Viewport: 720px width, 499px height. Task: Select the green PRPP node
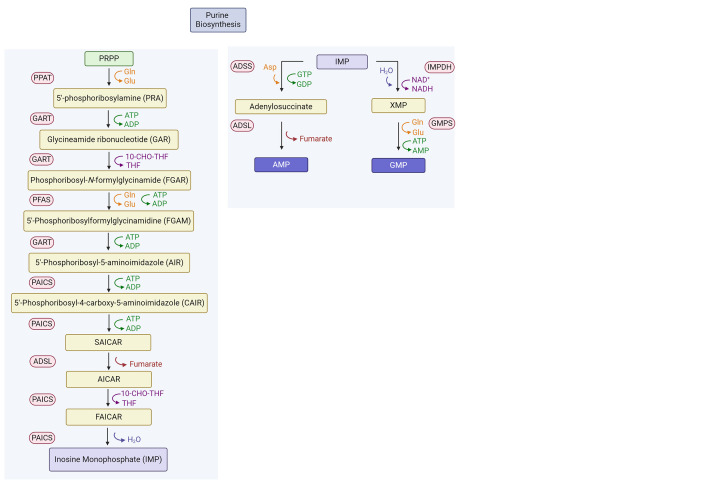click(109, 59)
